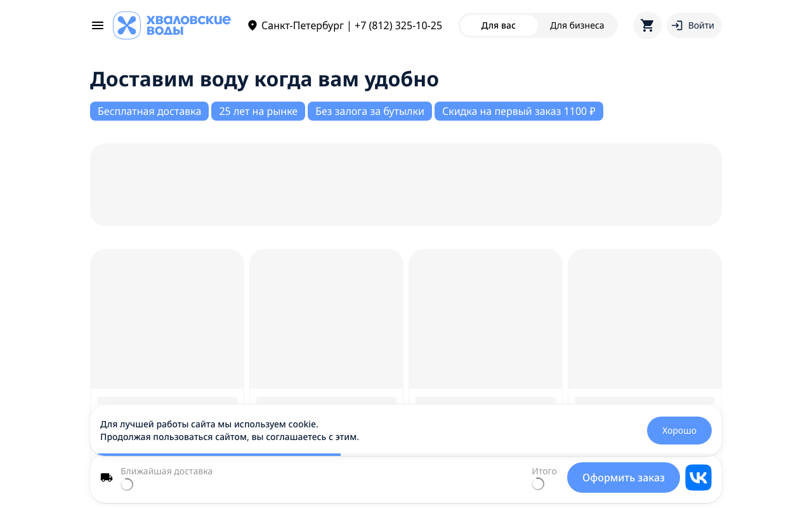The image size is (812, 508).
Task: Click the Оформить заказ button
Action: pos(623,477)
